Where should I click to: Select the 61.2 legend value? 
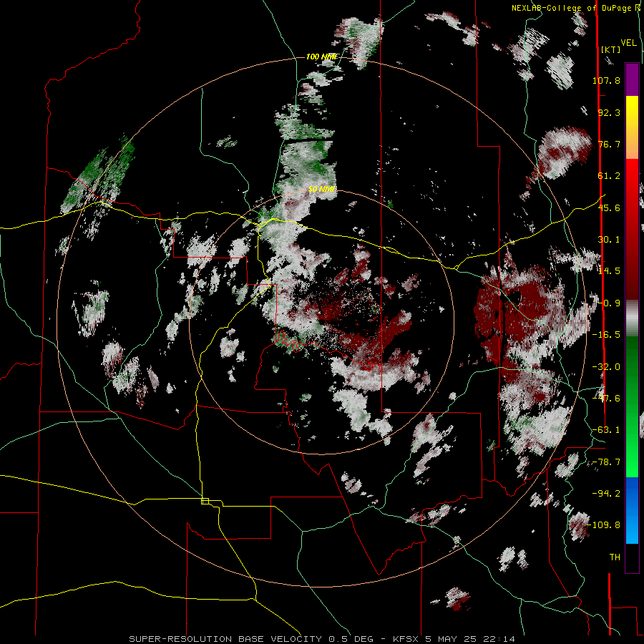coord(609,176)
